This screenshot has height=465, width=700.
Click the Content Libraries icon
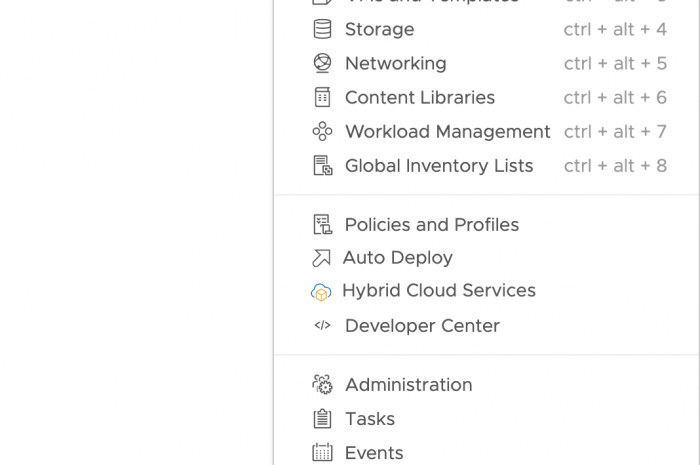322,97
